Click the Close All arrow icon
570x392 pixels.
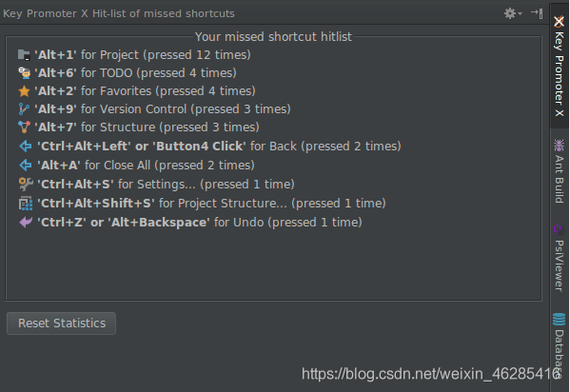pyautogui.click(x=26, y=166)
